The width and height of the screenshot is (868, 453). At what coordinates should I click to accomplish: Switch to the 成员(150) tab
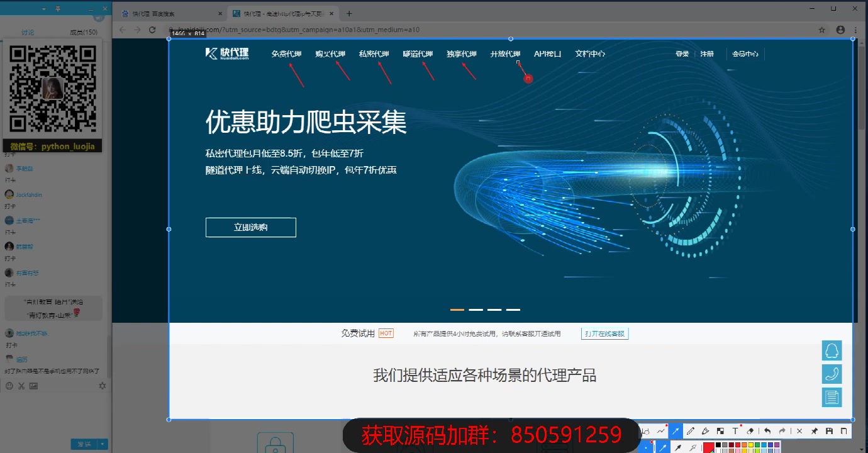[84, 31]
